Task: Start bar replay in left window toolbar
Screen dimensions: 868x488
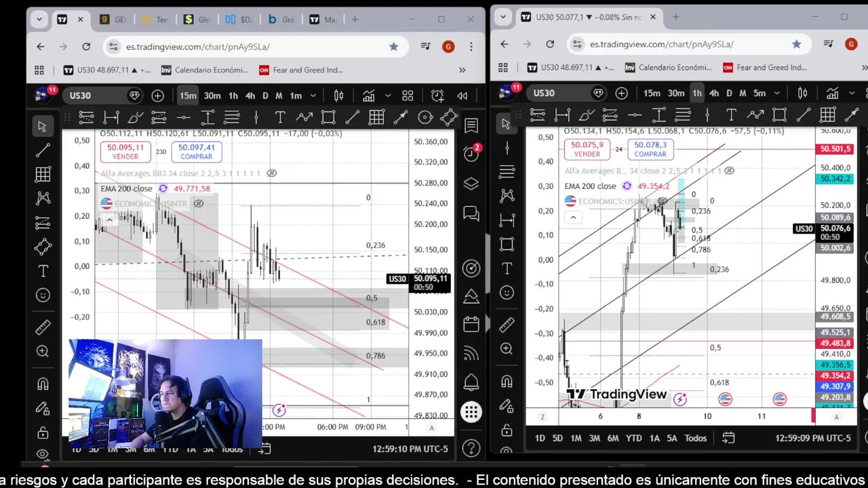Action: pos(462,96)
